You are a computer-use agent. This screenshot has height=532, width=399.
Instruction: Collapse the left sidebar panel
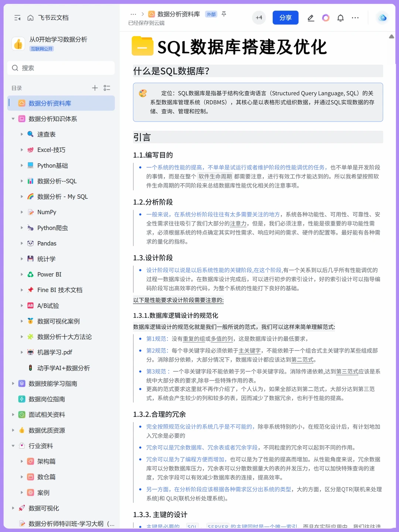(x=17, y=17)
